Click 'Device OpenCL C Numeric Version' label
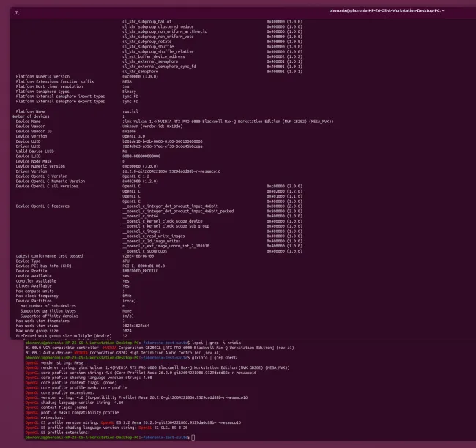 click(x=51, y=182)
